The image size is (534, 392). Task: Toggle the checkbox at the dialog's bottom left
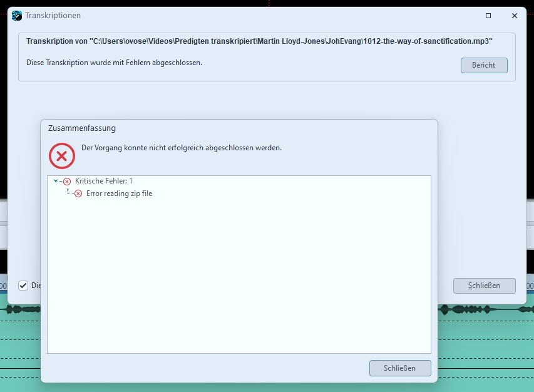23,286
